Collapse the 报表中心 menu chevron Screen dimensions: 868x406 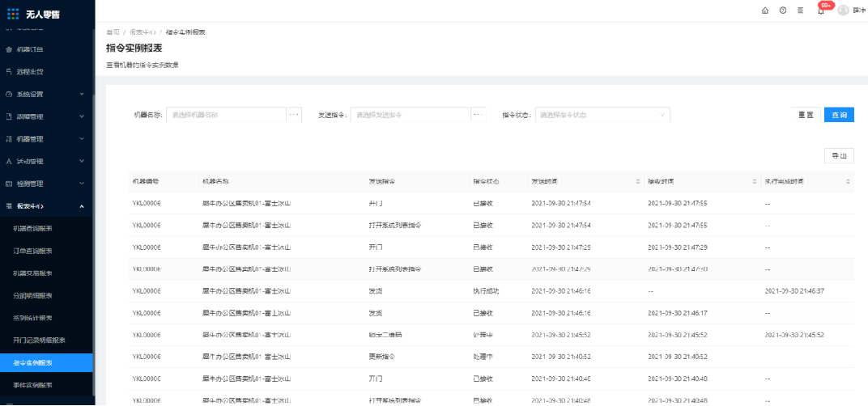[82, 206]
